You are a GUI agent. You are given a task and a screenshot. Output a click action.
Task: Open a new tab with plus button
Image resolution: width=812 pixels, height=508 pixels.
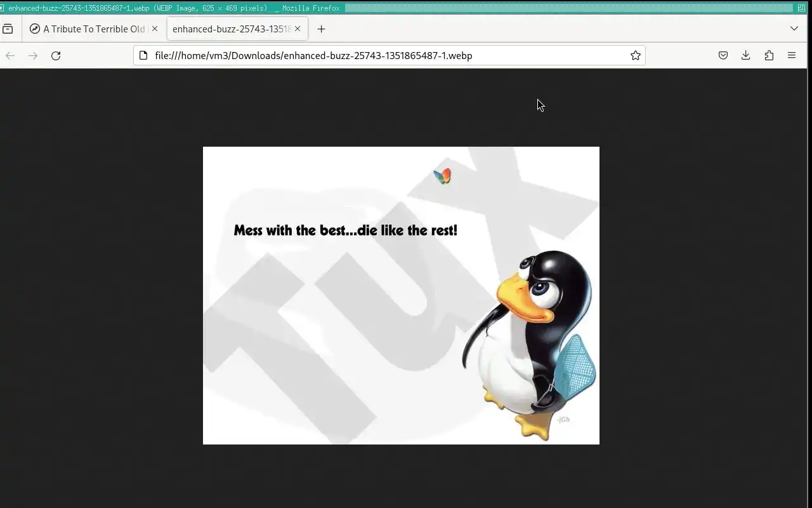321,29
